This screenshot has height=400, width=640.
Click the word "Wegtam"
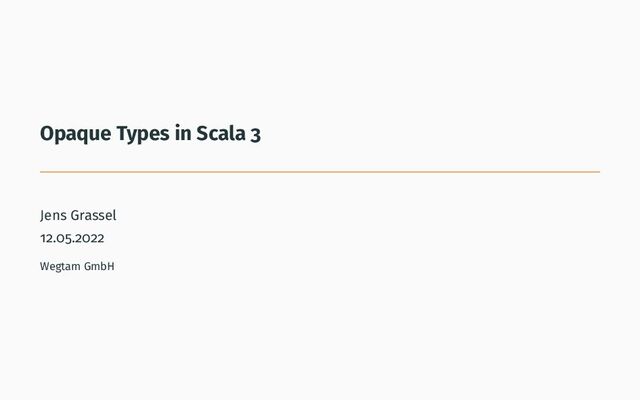[x=60, y=267]
